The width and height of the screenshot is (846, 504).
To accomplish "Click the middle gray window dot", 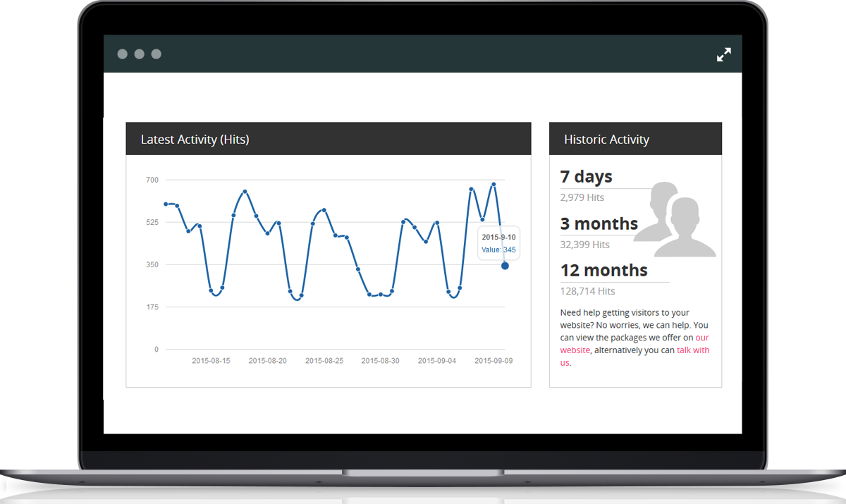I will pos(139,54).
